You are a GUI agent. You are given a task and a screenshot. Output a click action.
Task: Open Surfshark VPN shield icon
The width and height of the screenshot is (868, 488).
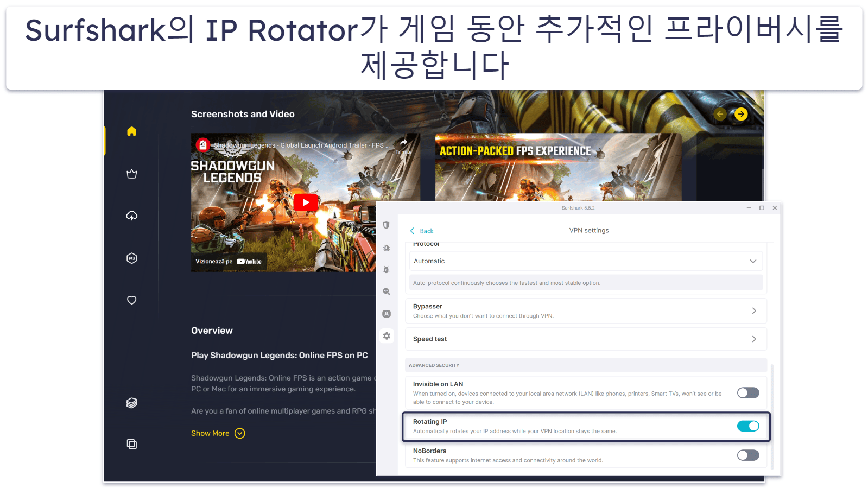point(387,225)
